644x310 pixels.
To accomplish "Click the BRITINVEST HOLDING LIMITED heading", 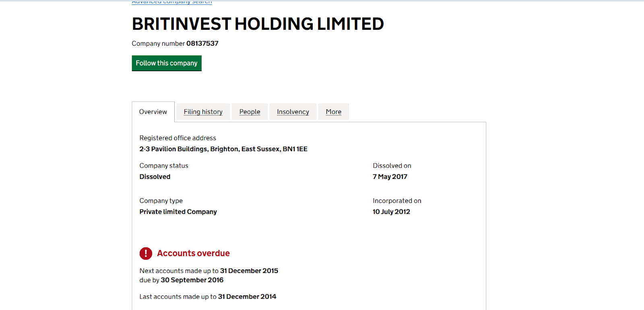I will click(258, 24).
